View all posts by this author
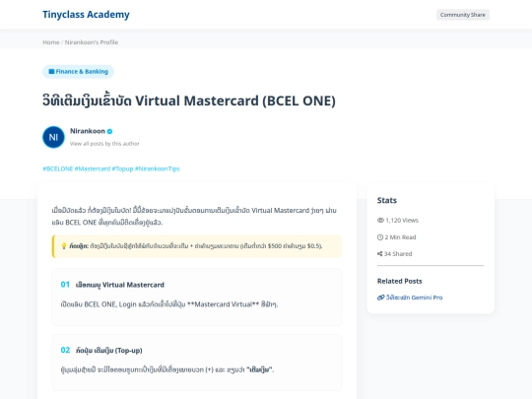This screenshot has width=532, height=399. pyautogui.click(x=104, y=144)
